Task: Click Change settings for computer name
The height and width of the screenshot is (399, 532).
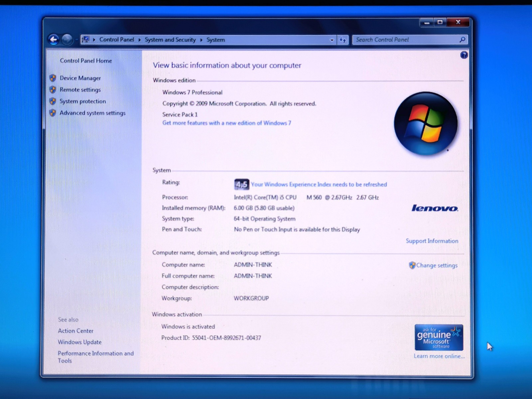Action: (437, 266)
